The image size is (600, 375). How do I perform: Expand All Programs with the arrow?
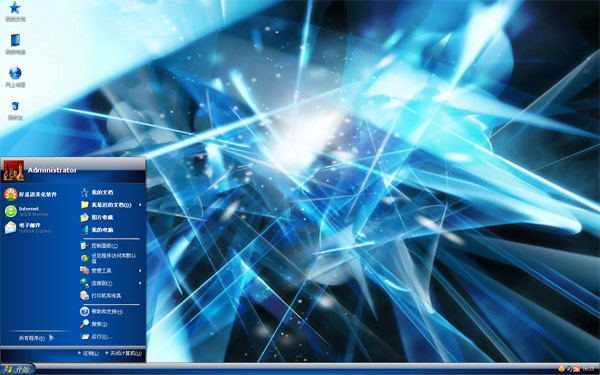[x=52, y=338]
